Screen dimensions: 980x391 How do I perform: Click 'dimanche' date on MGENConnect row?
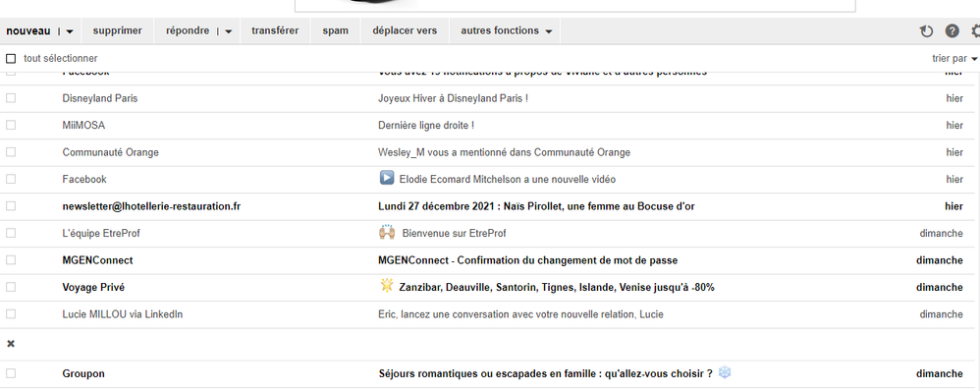click(940, 259)
